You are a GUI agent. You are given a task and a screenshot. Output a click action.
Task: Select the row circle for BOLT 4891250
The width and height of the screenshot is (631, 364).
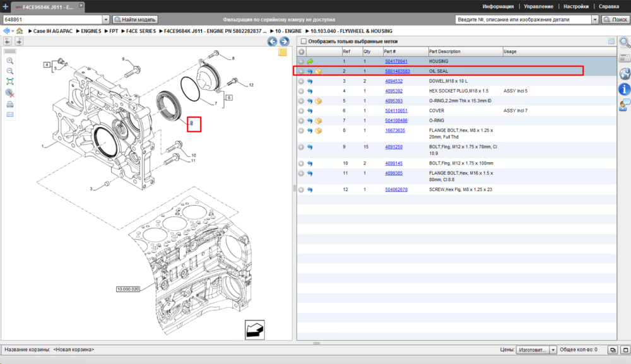tap(301, 147)
